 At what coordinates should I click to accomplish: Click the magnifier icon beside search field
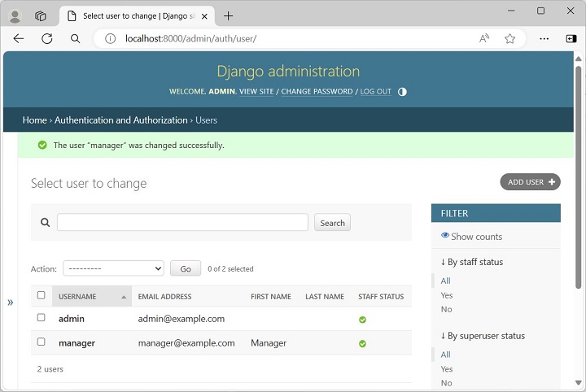[x=46, y=223]
